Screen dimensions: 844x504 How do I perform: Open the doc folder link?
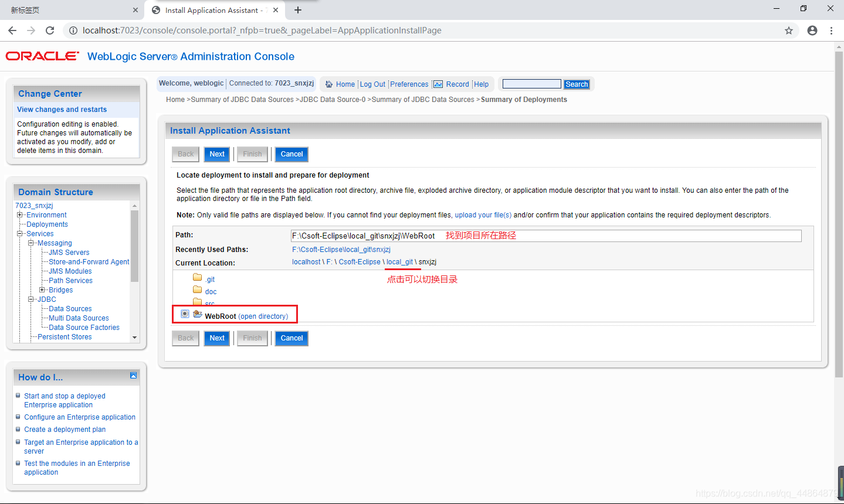(x=211, y=292)
